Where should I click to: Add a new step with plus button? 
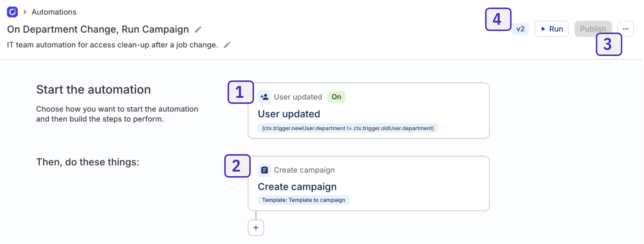(x=256, y=228)
